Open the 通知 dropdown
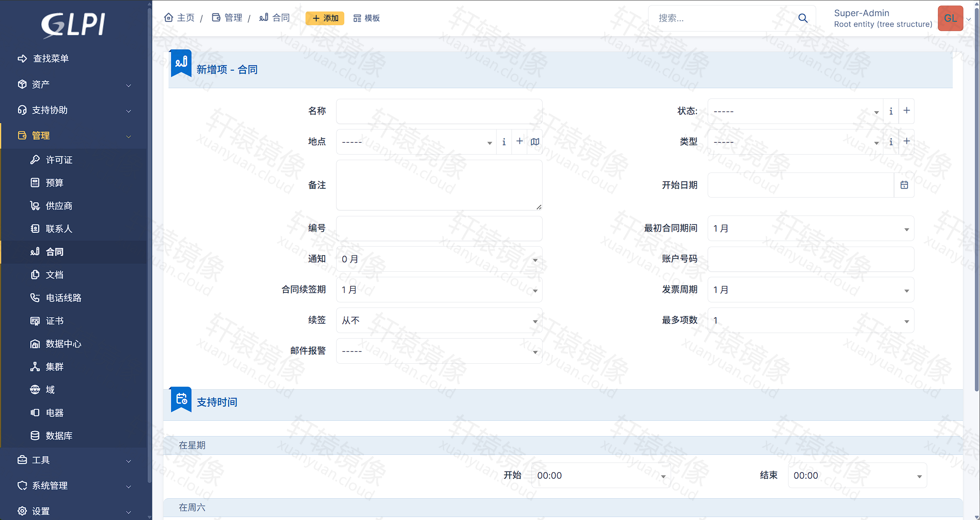 pyautogui.click(x=439, y=259)
